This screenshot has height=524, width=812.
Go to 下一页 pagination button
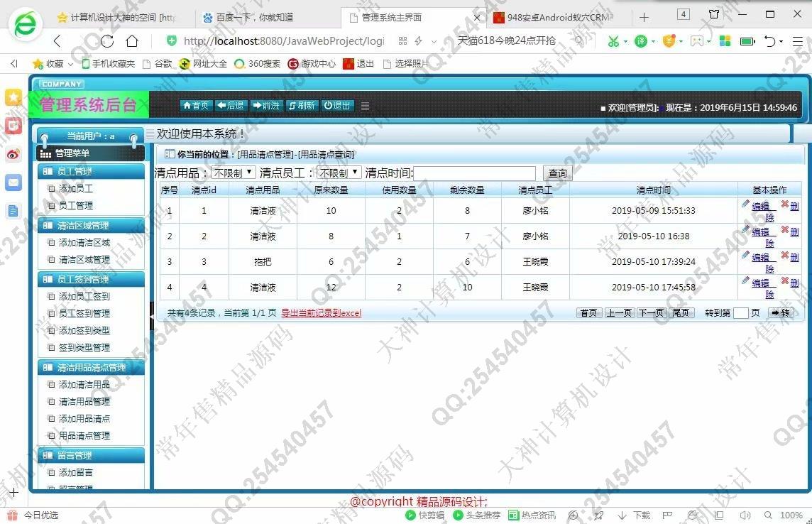coord(651,312)
